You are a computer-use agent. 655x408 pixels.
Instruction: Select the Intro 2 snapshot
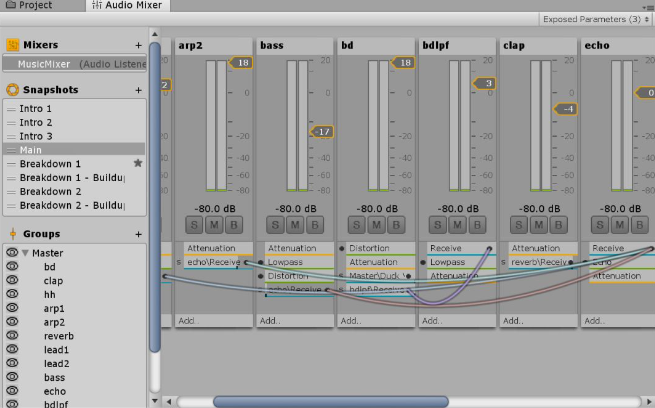click(x=36, y=122)
